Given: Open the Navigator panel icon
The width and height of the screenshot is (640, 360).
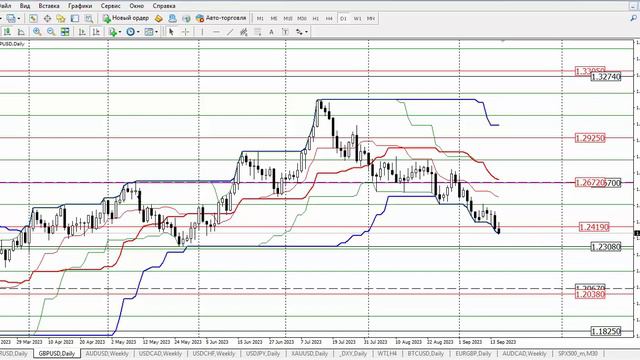Looking at the screenshot, I should tap(61, 18).
